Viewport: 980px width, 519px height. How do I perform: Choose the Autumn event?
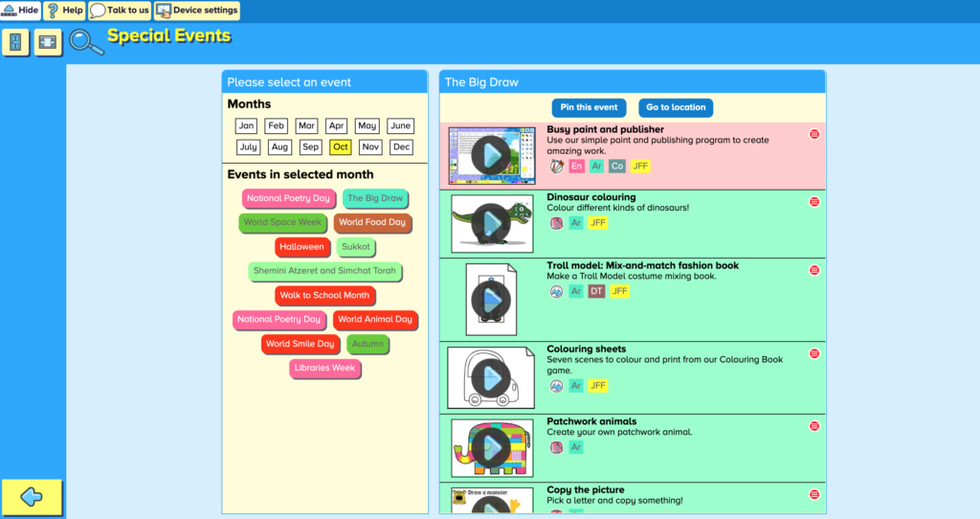pyautogui.click(x=367, y=344)
